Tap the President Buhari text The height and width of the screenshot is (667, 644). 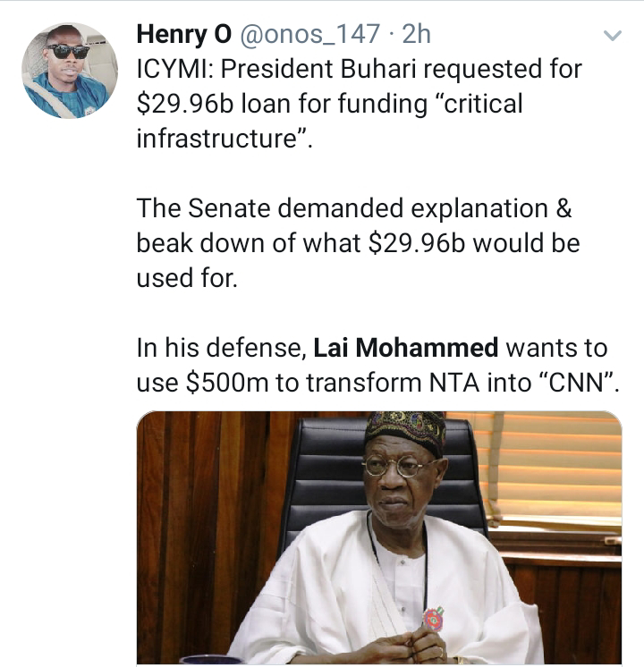point(318,69)
